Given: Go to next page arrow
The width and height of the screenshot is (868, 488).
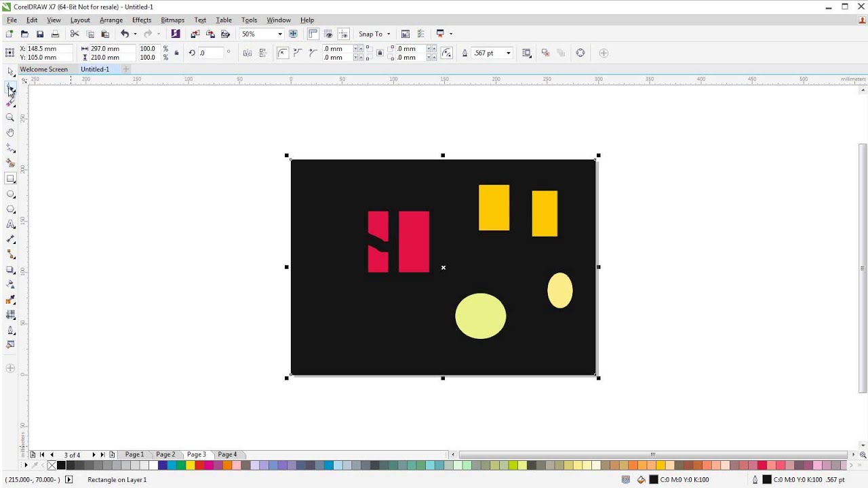Looking at the screenshot, I should tap(94, 455).
